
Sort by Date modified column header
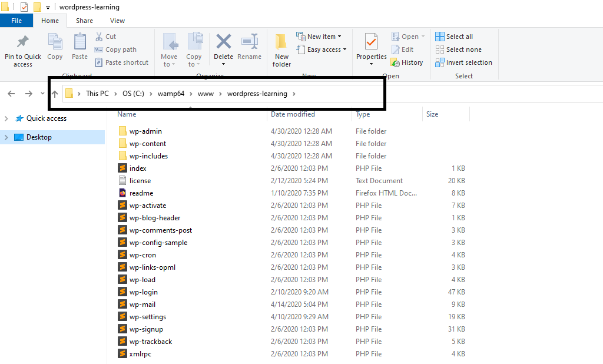[293, 114]
